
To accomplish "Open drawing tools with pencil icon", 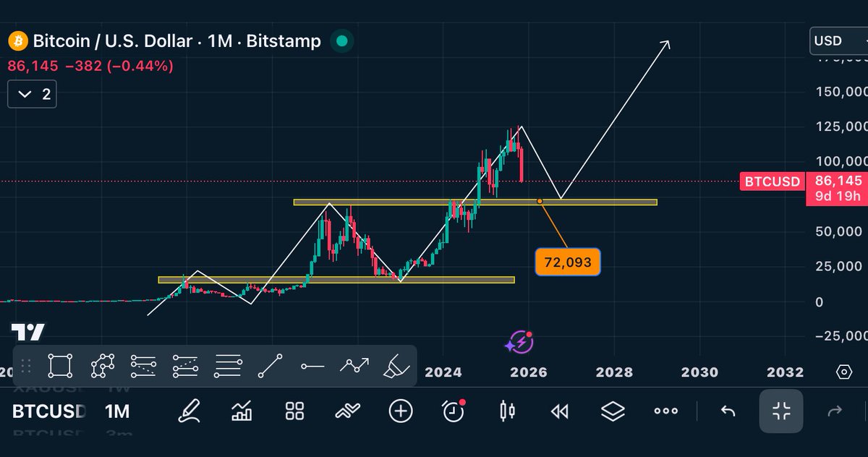I will point(189,411).
